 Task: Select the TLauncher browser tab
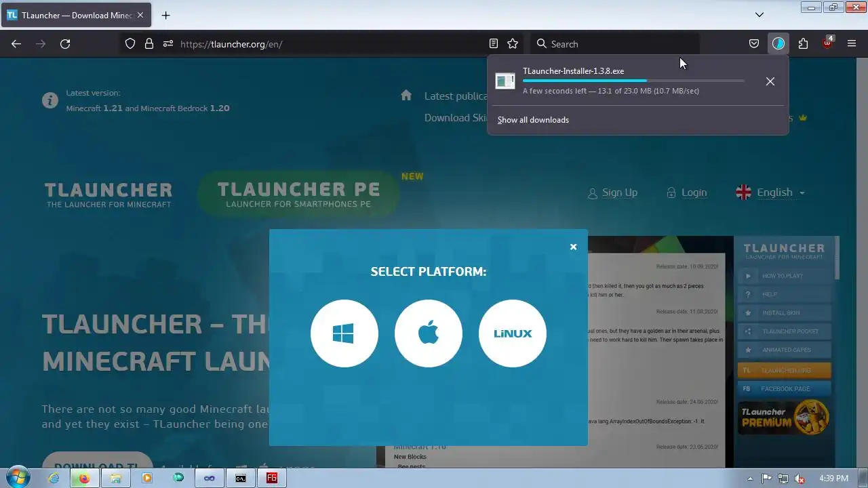77,15
